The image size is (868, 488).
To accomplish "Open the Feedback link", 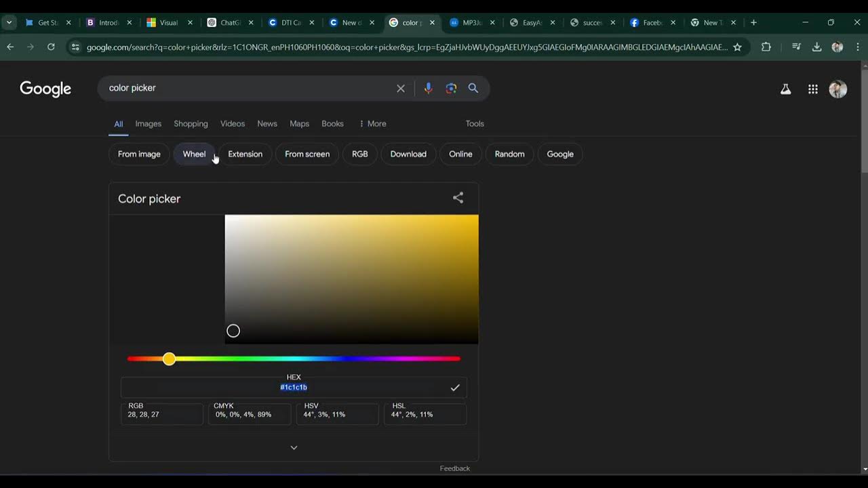I will tap(454, 468).
